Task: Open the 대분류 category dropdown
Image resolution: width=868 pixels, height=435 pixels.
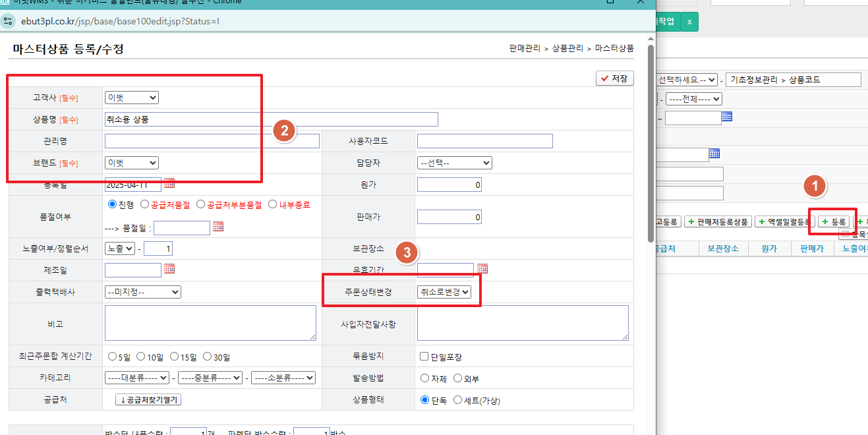Action: tap(137, 378)
